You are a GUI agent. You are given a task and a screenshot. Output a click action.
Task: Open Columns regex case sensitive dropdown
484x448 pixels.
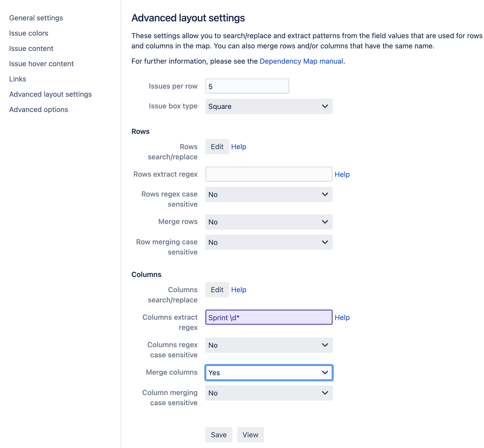(x=269, y=345)
